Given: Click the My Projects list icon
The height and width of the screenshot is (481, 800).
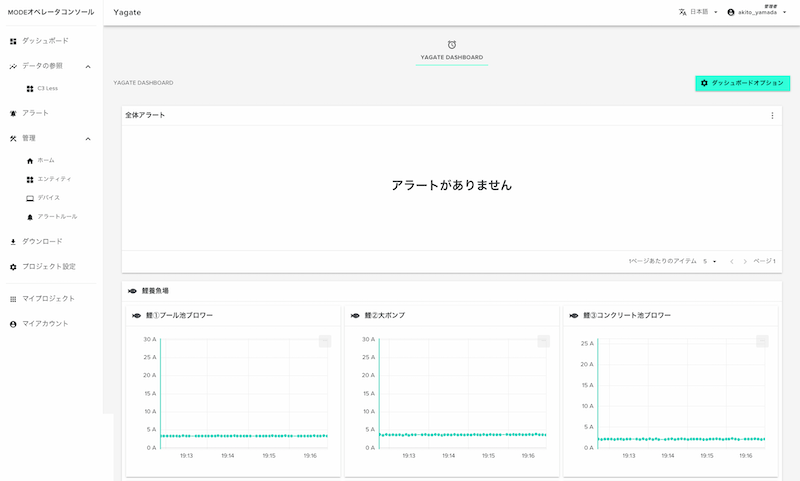Looking at the screenshot, I should pyautogui.click(x=13, y=299).
